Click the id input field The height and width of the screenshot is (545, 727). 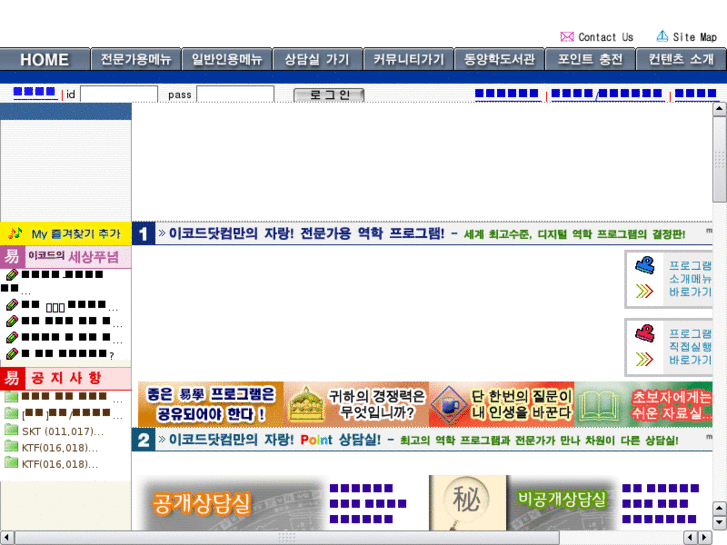click(119, 94)
